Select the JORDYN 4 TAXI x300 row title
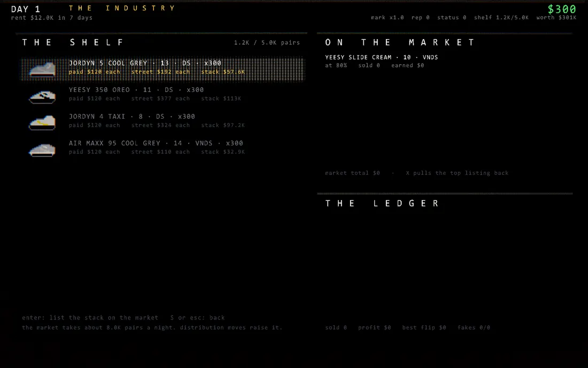Screen dimensions: 588x368 [x=131, y=116]
